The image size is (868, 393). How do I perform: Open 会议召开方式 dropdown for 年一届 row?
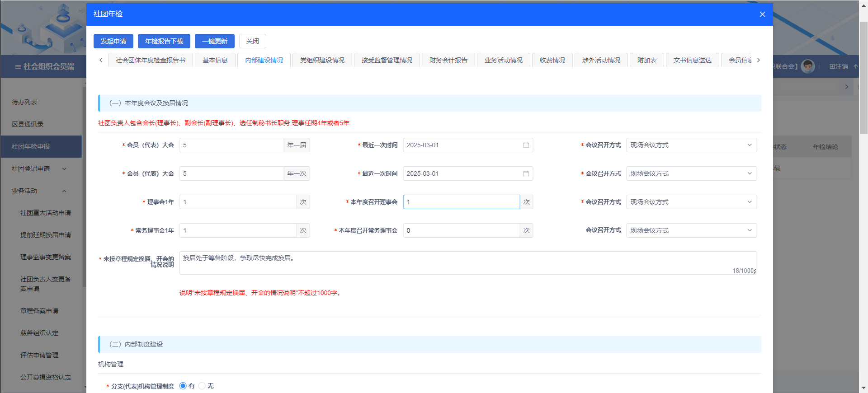pos(691,145)
